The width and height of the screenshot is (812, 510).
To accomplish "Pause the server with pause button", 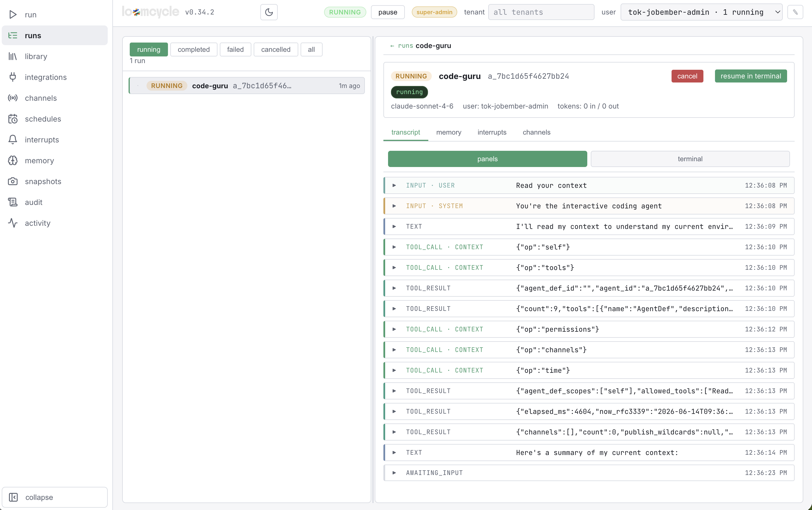I will pos(387,12).
